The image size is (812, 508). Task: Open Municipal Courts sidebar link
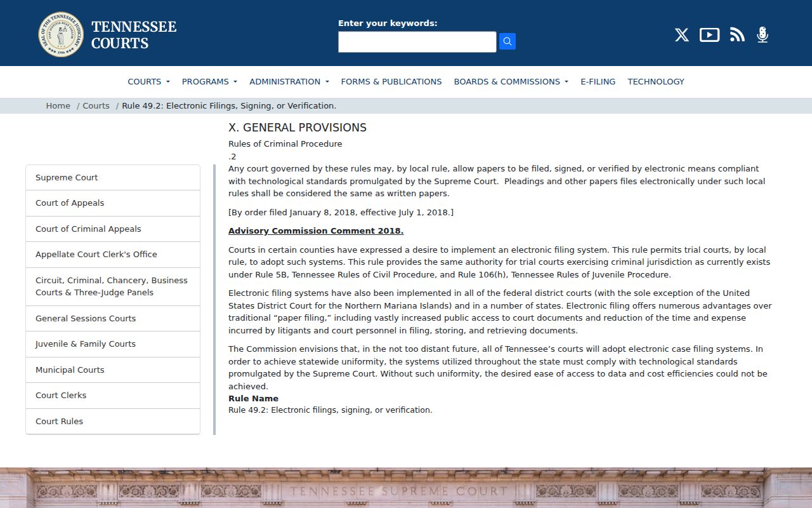tap(113, 370)
